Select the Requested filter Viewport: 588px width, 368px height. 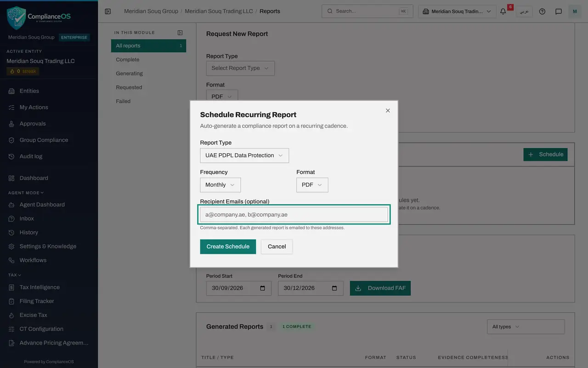point(148,87)
